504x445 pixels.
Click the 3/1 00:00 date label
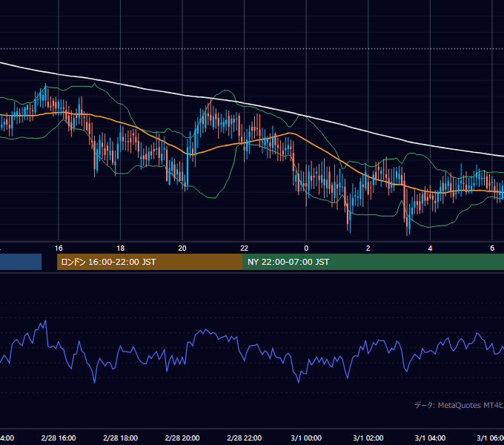coord(306,438)
